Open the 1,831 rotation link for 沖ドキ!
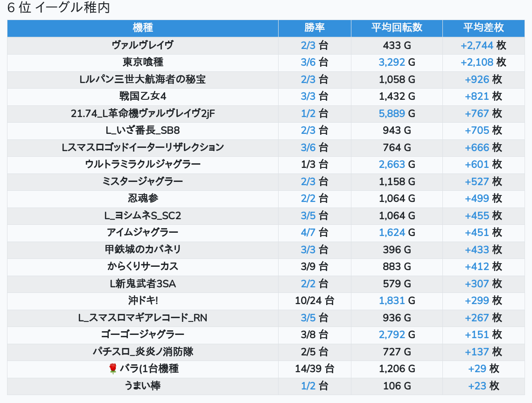The width and height of the screenshot is (532, 403). pos(392,301)
